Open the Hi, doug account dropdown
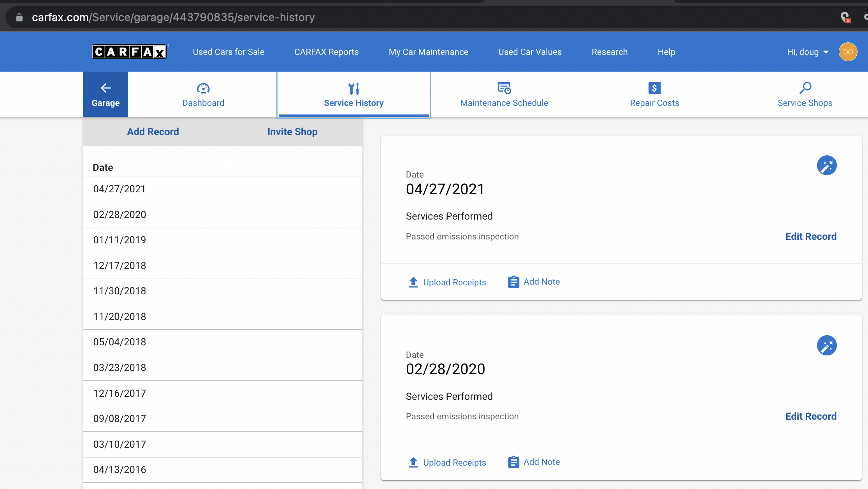 tap(808, 52)
